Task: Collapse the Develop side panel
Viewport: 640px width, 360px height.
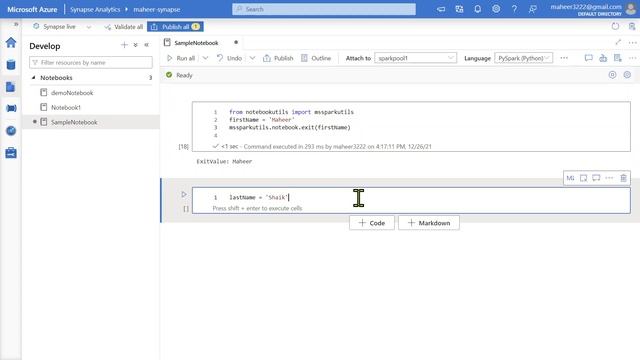Action: [x=147, y=45]
